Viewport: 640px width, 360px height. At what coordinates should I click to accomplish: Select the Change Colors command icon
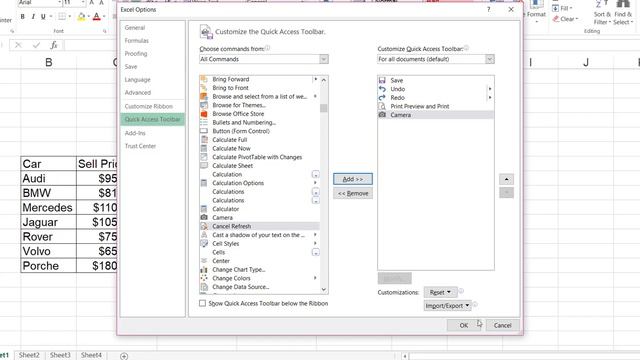point(204,278)
